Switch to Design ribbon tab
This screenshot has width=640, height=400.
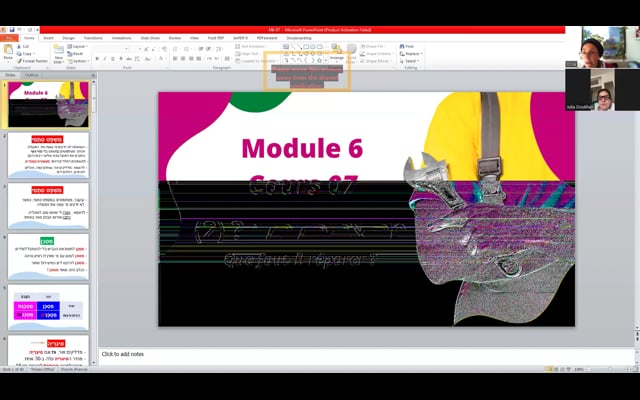coord(69,38)
